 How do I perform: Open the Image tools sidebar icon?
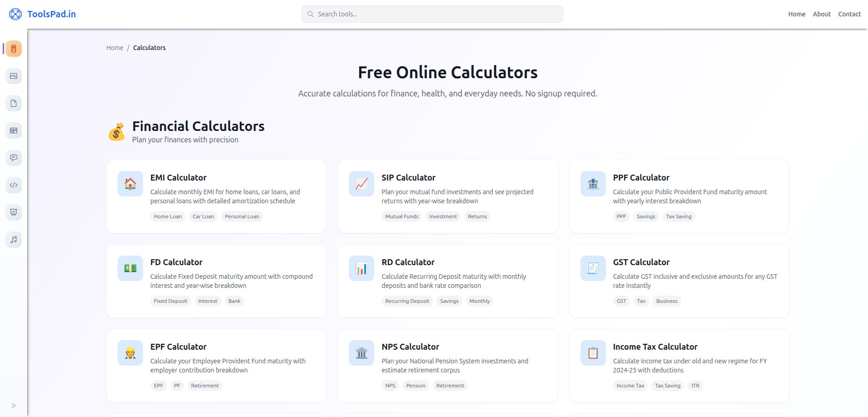(x=13, y=76)
